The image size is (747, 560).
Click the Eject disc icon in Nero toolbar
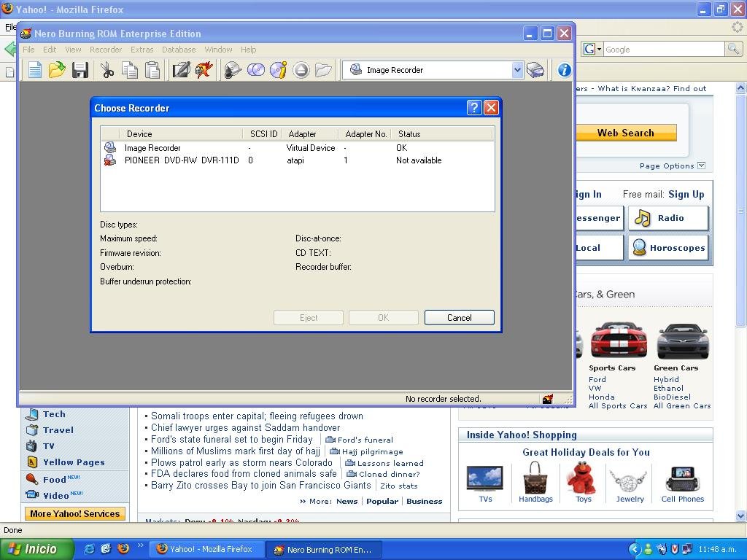click(301, 70)
